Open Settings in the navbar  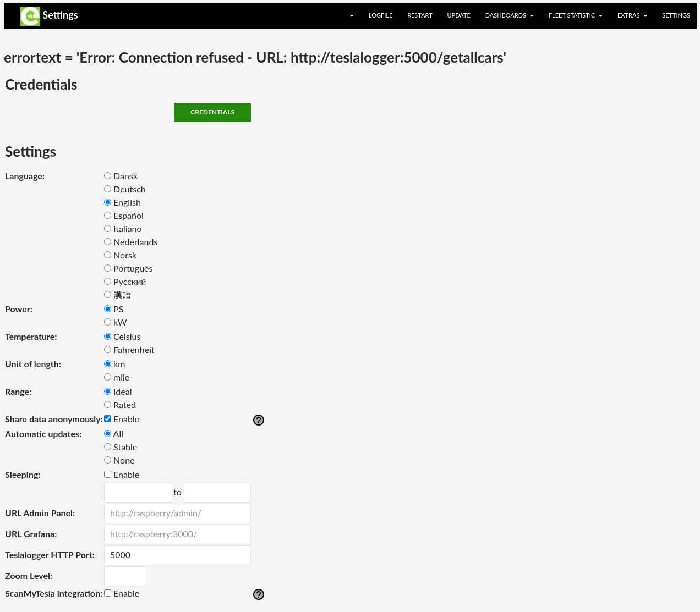coord(676,15)
